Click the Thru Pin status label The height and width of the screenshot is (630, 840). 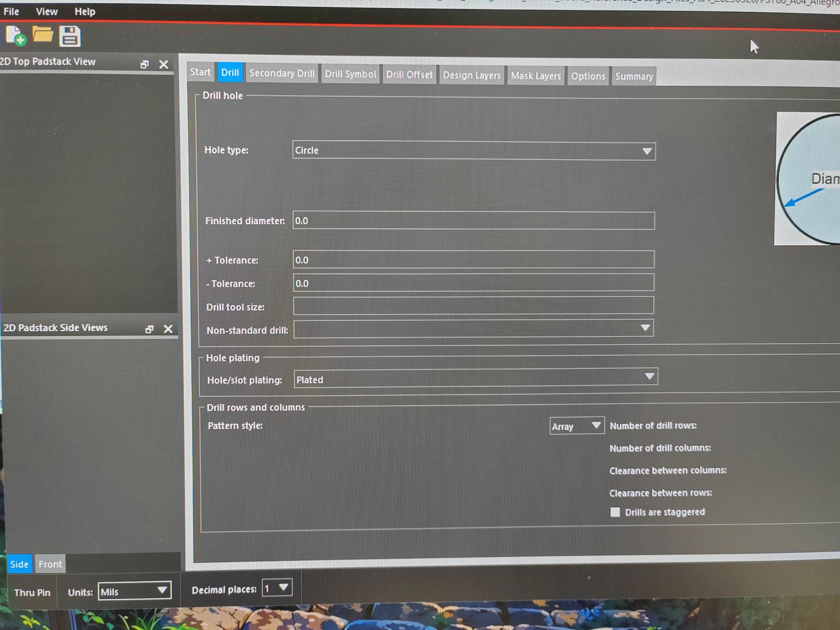click(x=32, y=592)
